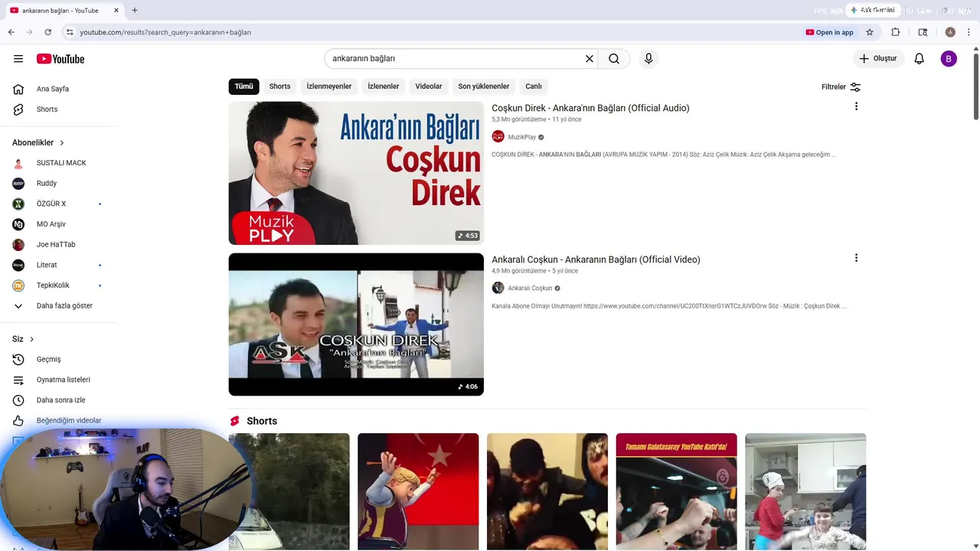Viewport: 980px width, 551px height.
Task: Open a new browser tab with plus
Action: click(135, 11)
